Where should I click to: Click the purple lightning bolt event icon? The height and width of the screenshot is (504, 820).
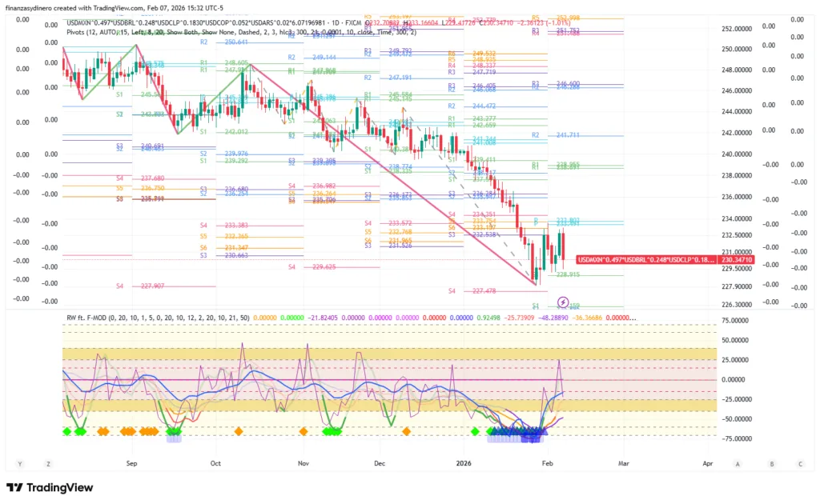(x=562, y=302)
